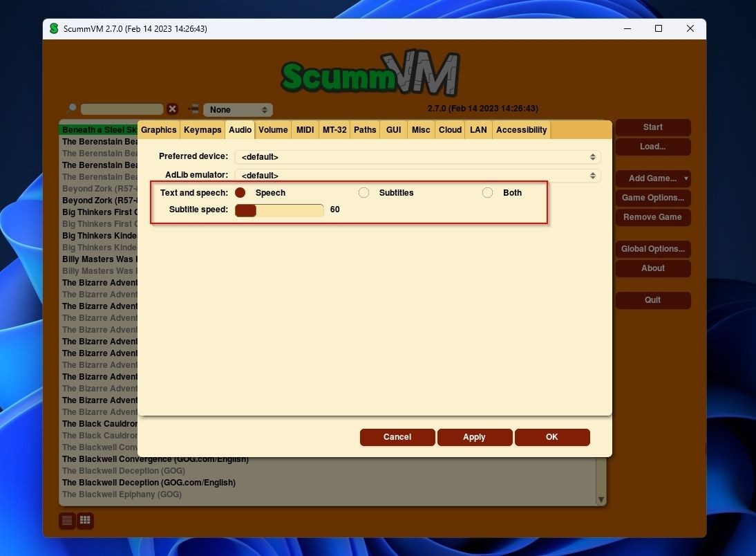Screen dimensions: 756x556
Task: Minimize the ScummVM window
Action: tap(627, 28)
